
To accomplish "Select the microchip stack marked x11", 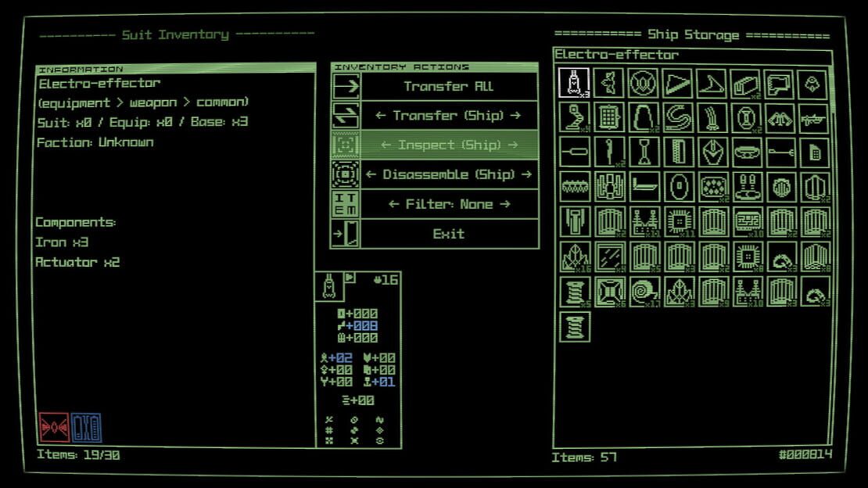I will (678, 222).
